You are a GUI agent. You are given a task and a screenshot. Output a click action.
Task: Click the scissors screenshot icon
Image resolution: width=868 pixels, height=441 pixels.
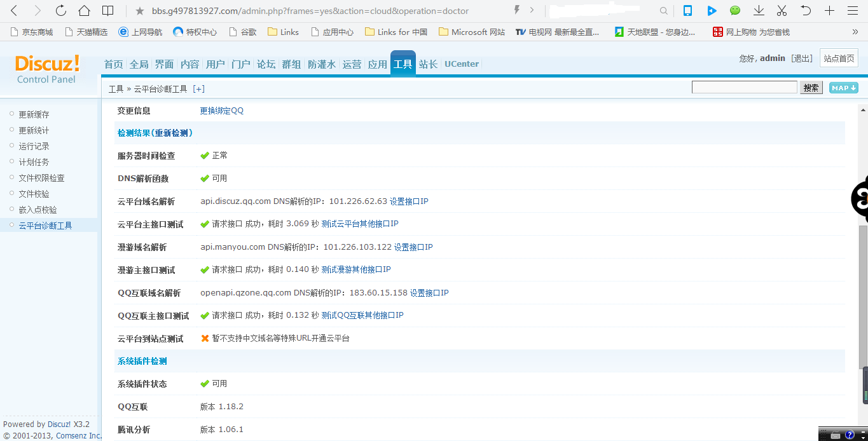click(782, 11)
